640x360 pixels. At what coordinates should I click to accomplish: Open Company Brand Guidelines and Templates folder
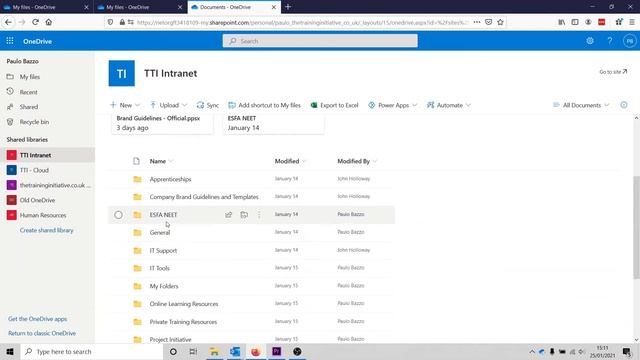[204, 197]
